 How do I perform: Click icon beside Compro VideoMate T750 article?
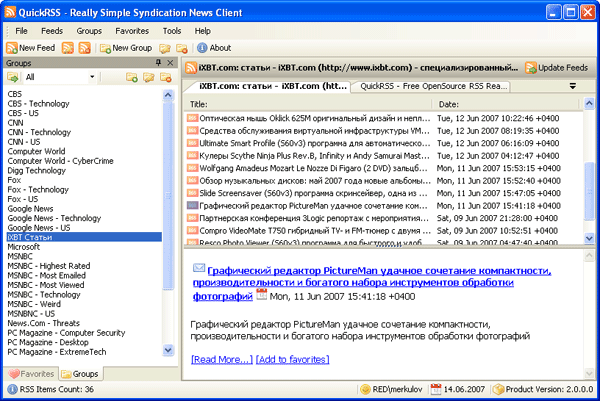point(192,230)
